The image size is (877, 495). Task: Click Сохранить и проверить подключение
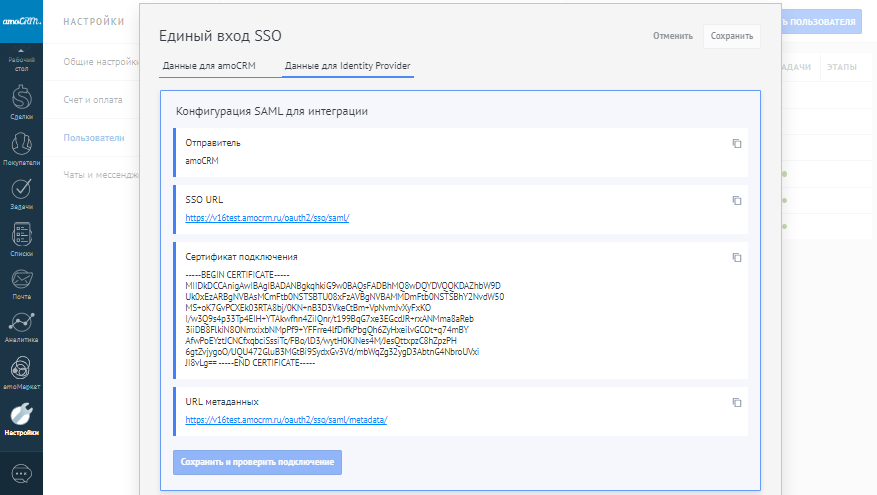(x=258, y=462)
